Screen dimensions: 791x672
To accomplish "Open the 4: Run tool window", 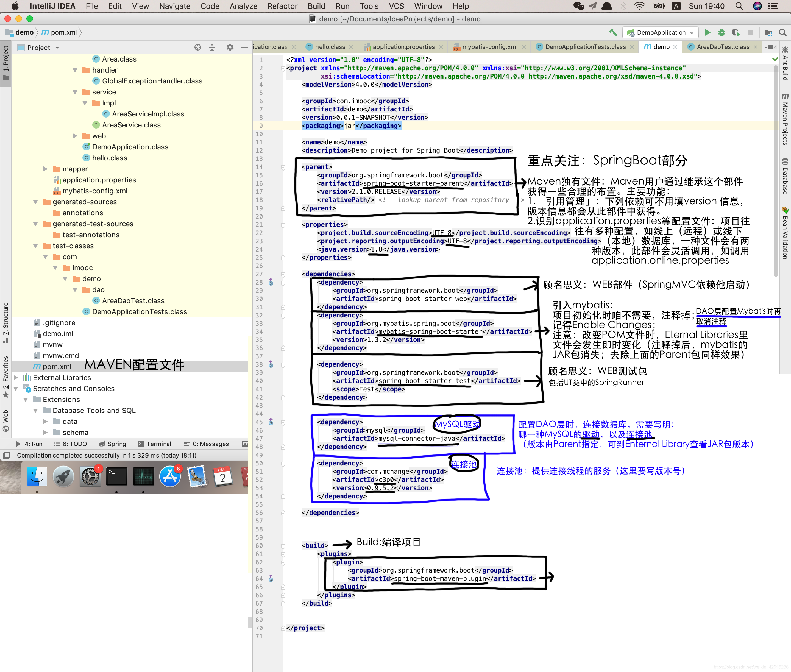I will coord(30,444).
